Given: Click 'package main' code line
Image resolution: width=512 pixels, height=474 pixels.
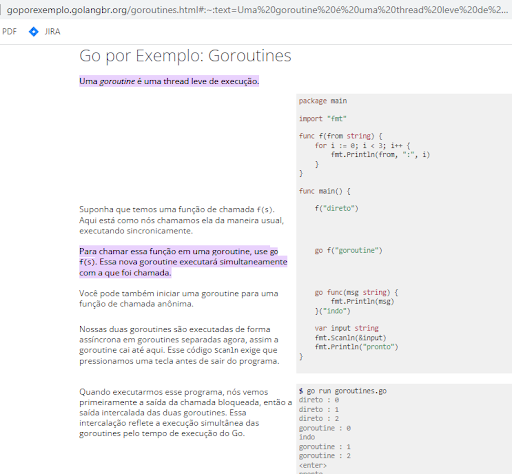Looking at the screenshot, I should pyautogui.click(x=323, y=101).
